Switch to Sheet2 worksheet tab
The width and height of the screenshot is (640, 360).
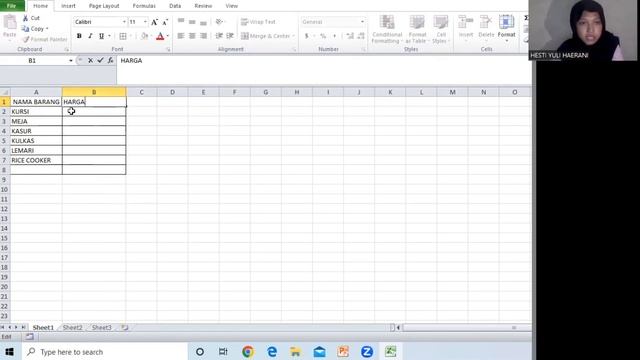(x=72, y=327)
